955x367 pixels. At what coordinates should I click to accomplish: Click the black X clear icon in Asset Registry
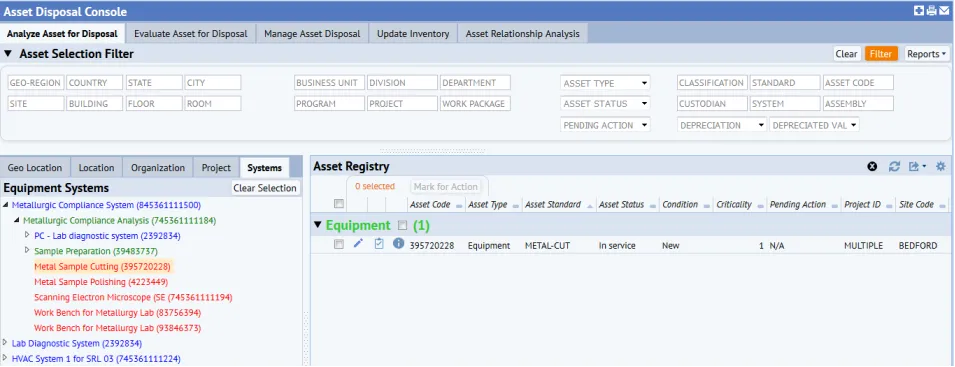tap(872, 166)
